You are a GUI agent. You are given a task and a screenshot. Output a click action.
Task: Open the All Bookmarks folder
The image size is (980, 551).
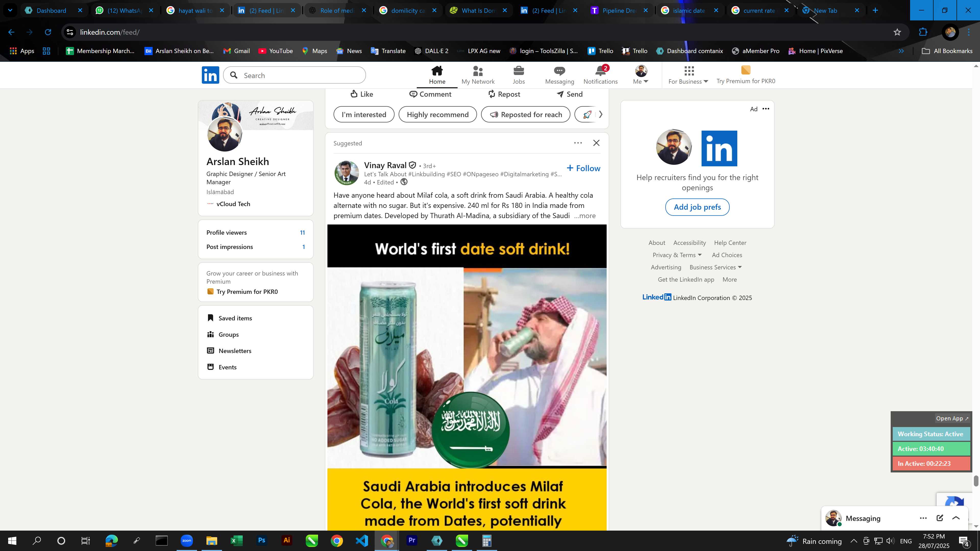point(947,51)
